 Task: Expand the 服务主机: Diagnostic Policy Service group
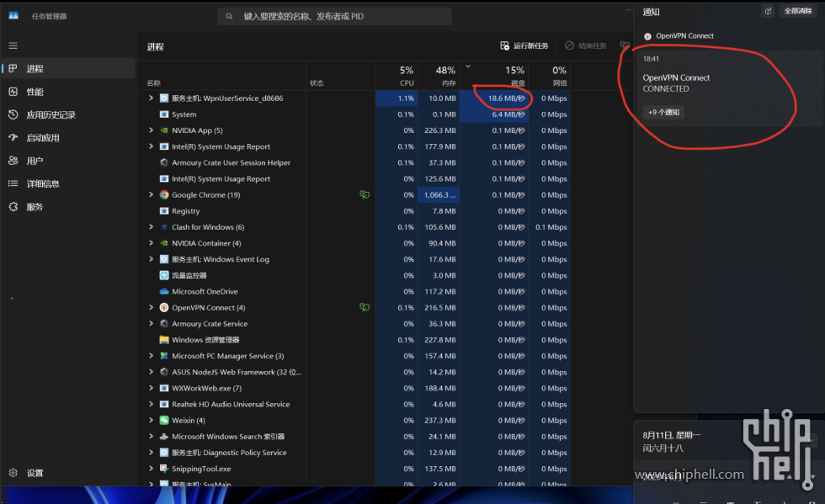(151, 453)
